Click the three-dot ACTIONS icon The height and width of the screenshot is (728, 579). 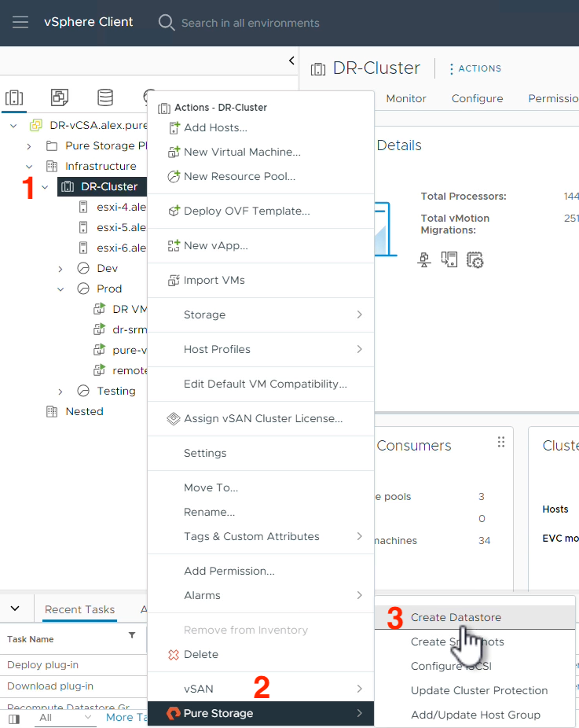click(451, 68)
